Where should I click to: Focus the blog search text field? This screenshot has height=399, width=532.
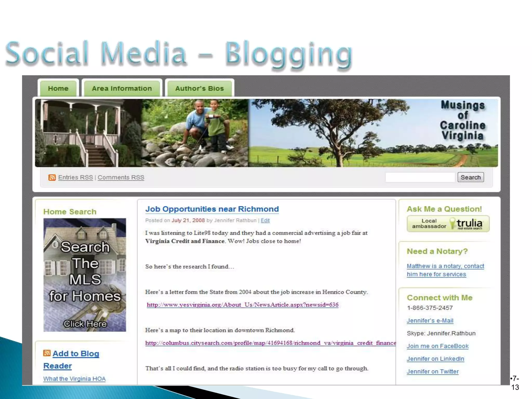420,177
